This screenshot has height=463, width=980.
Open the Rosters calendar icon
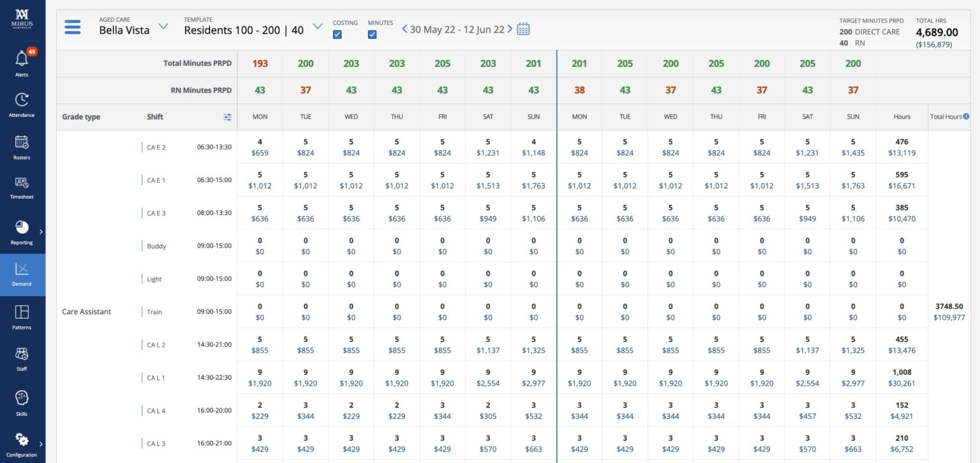22,142
